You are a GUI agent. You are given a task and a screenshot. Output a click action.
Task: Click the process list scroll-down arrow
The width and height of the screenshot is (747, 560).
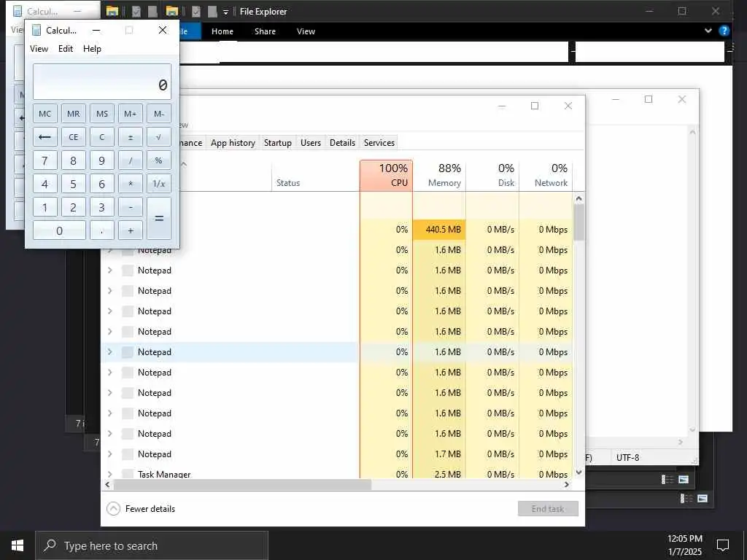point(578,472)
